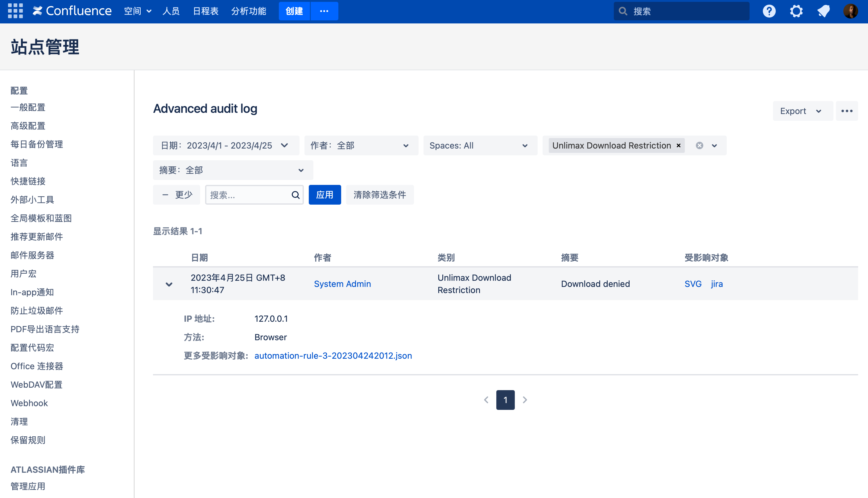Image resolution: width=868 pixels, height=498 pixels.
Task: Collapse the audit log entry row
Action: (x=169, y=284)
